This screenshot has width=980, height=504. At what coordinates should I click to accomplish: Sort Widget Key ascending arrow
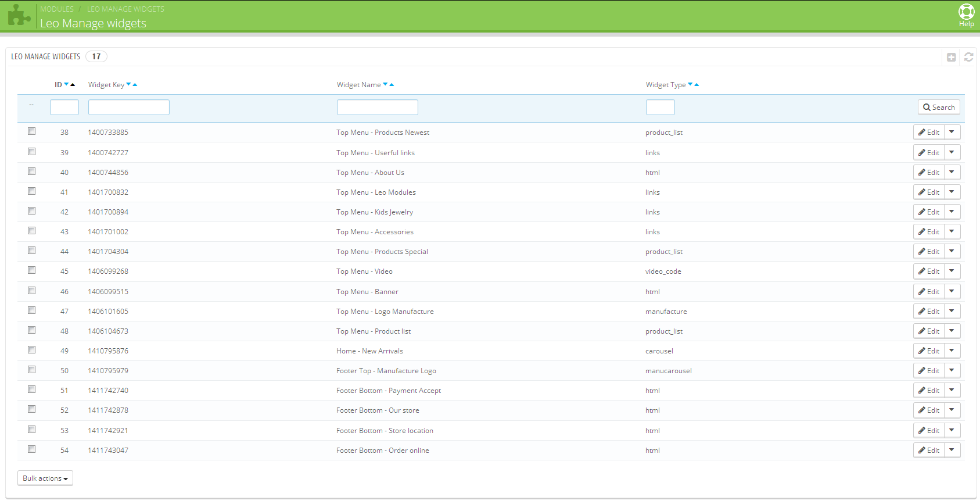[135, 84]
